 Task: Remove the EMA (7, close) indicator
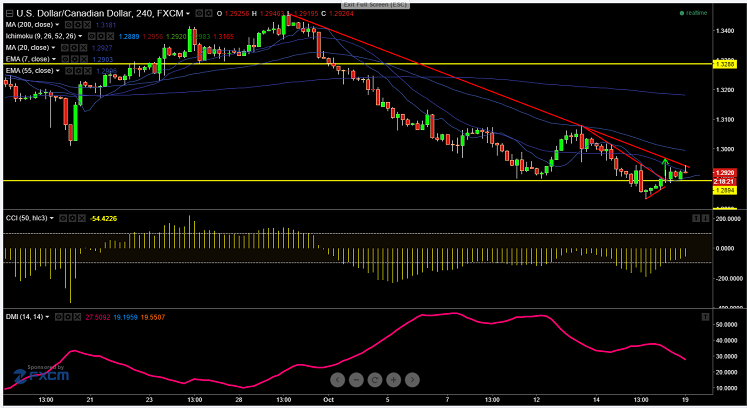point(83,59)
